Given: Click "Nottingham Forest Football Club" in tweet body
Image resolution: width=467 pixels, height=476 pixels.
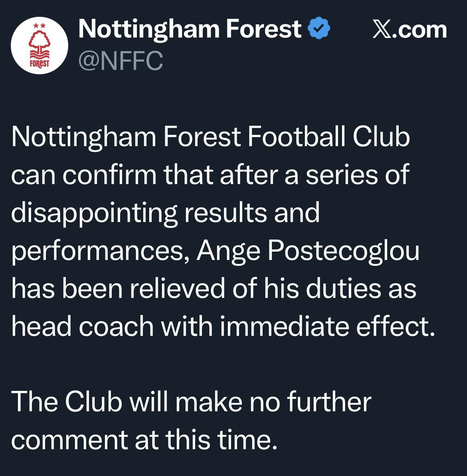Looking at the screenshot, I should [210, 137].
